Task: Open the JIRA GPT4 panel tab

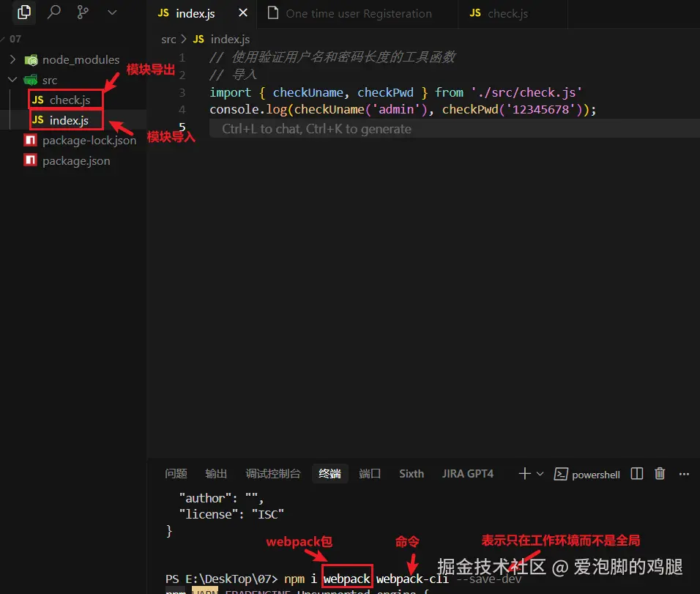Action: tap(467, 474)
